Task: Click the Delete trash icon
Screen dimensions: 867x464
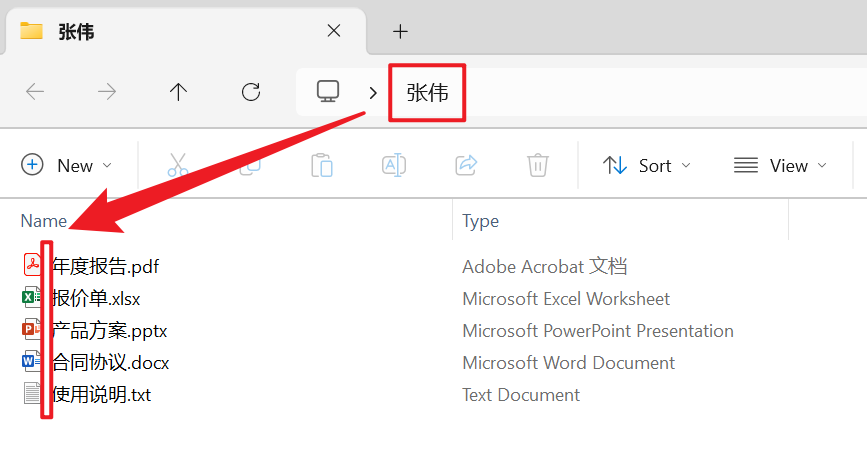Action: (x=537, y=165)
